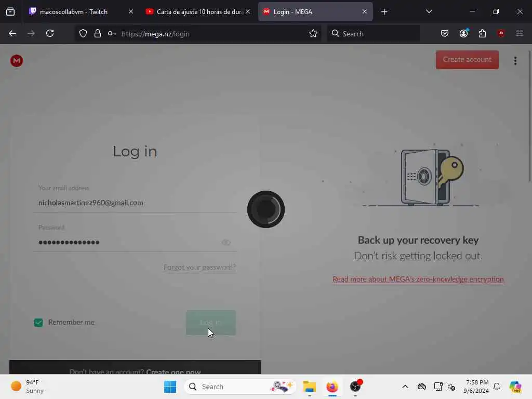Open File Explorer from taskbar
This screenshot has height=399, width=532.
point(310,387)
